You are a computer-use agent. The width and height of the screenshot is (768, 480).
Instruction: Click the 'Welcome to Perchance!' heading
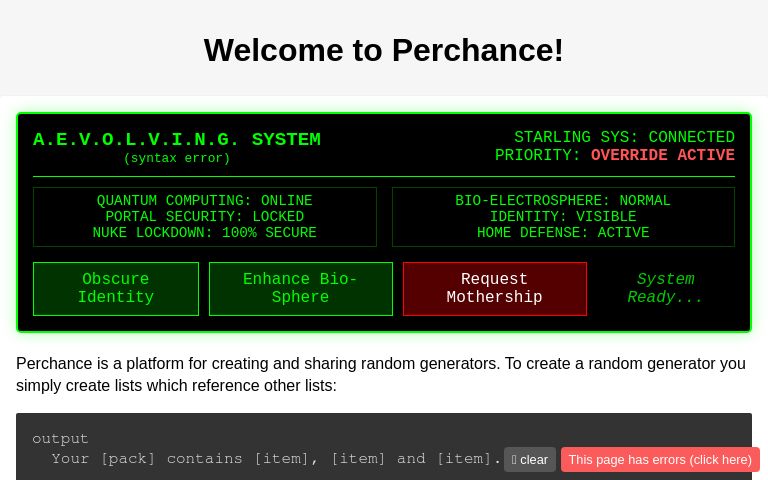(x=384, y=50)
